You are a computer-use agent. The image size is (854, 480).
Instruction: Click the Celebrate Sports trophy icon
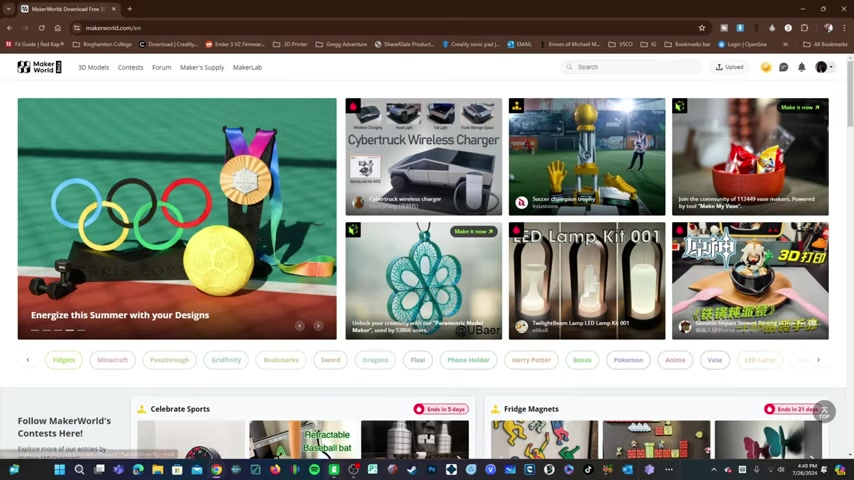[142, 409]
